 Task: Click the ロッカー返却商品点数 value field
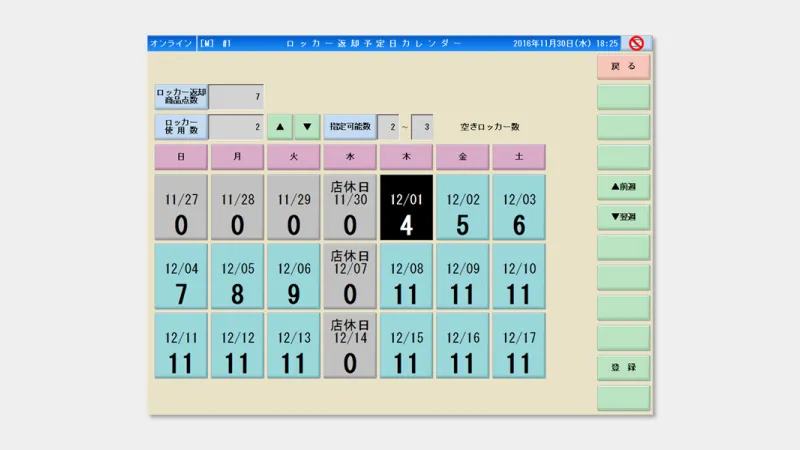click(236, 97)
